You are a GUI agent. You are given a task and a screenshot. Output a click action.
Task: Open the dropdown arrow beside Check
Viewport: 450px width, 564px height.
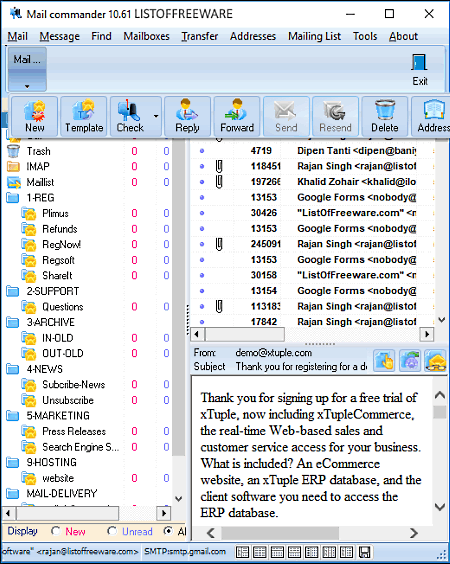click(156, 116)
